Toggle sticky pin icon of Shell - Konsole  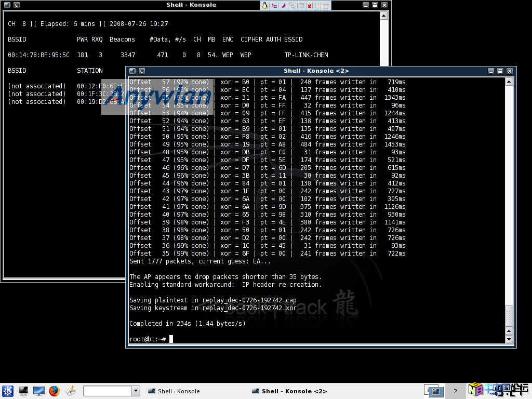coord(17,5)
